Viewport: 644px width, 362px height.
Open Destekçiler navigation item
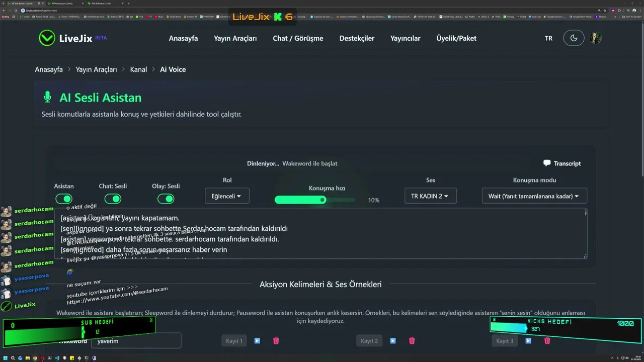[357, 38]
